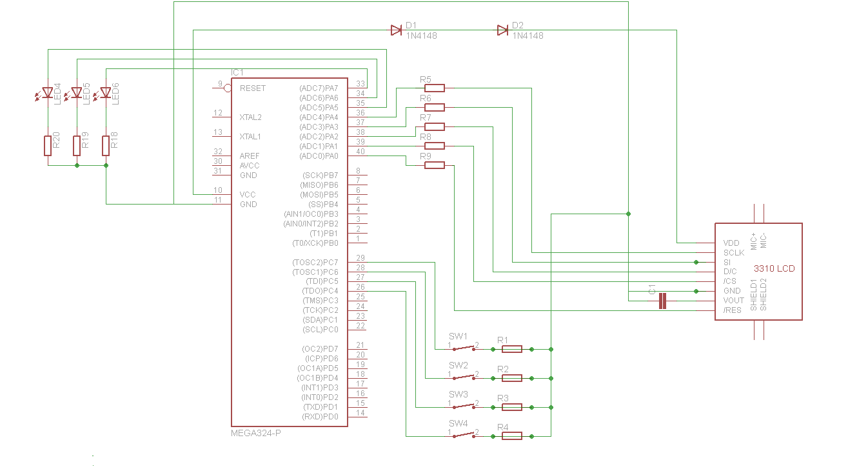Select resistor R3 body
This screenshot has height=471, width=868.
512,407
